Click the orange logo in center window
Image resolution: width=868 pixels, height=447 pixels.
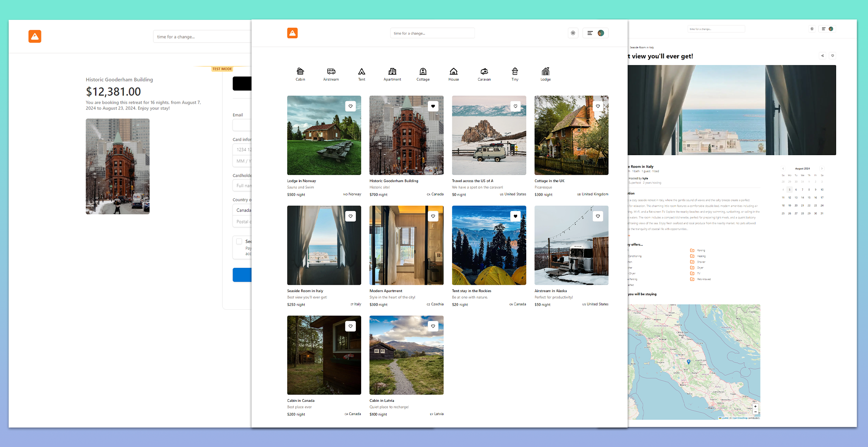pos(293,33)
